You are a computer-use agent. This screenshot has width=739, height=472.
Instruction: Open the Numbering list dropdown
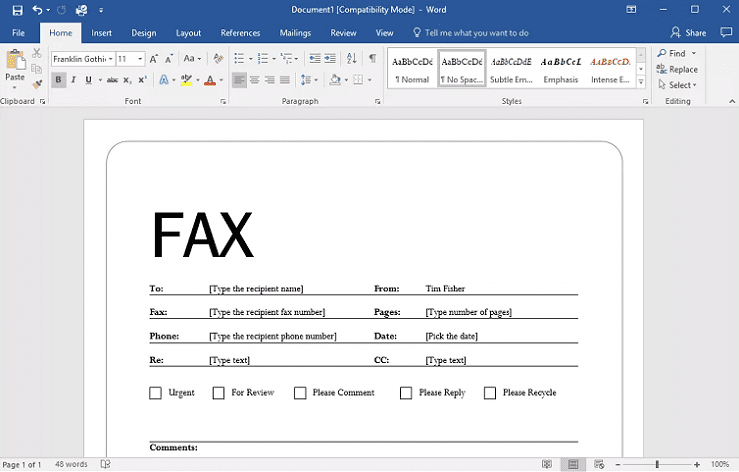click(274, 59)
